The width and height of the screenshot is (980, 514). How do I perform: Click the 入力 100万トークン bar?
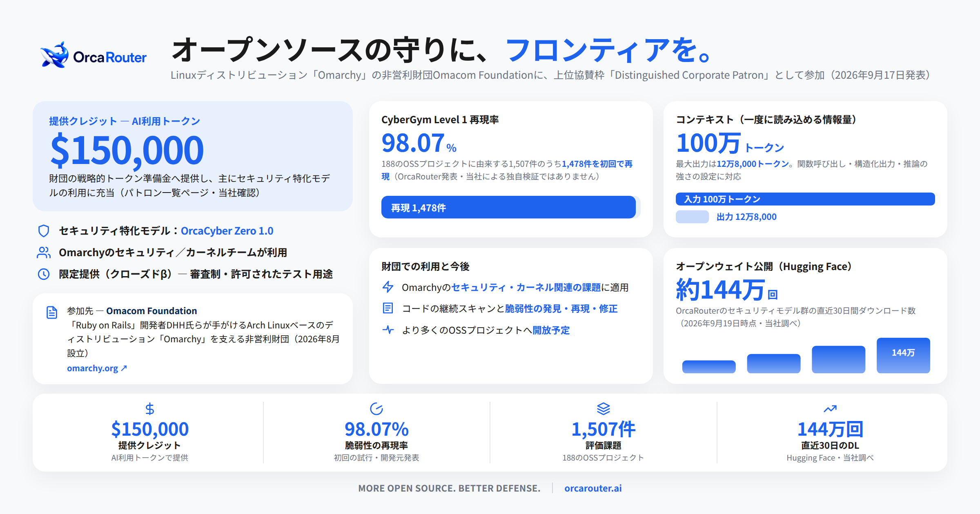coord(805,199)
